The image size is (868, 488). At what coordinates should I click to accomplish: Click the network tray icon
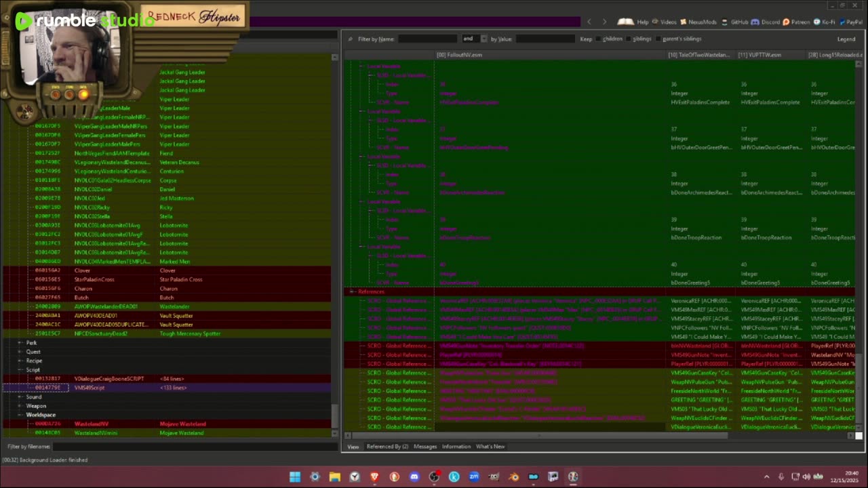[795, 476]
